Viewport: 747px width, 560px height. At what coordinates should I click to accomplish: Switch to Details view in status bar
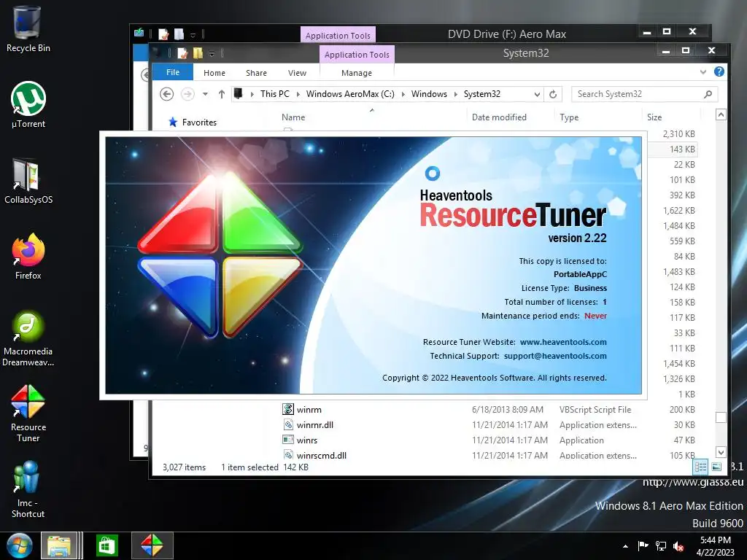pos(700,467)
